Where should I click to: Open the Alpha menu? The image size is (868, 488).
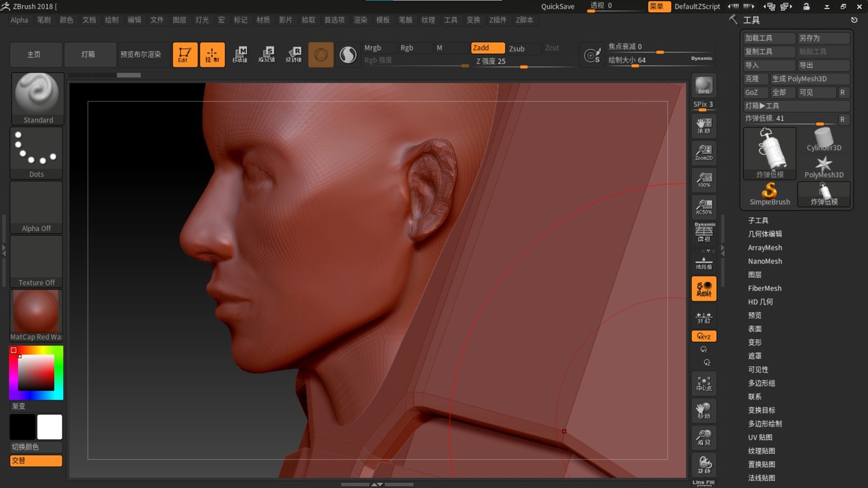click(20, 20)
